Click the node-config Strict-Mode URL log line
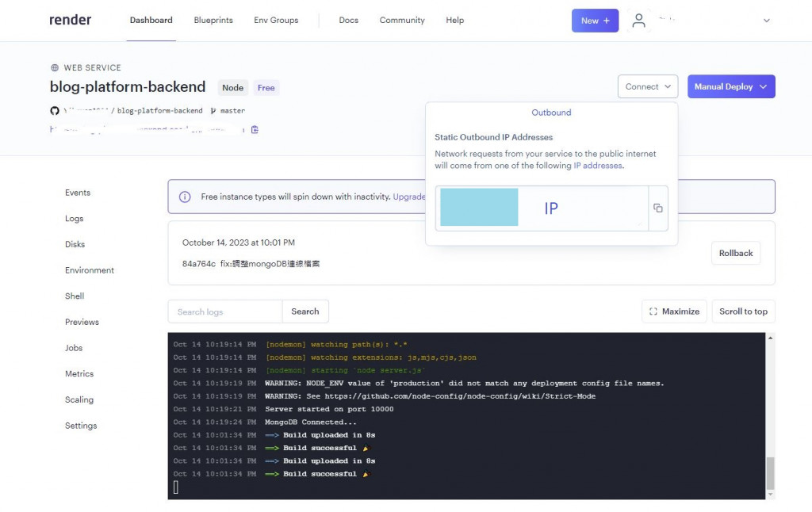 pyautogui.click(x=431, y=396)
